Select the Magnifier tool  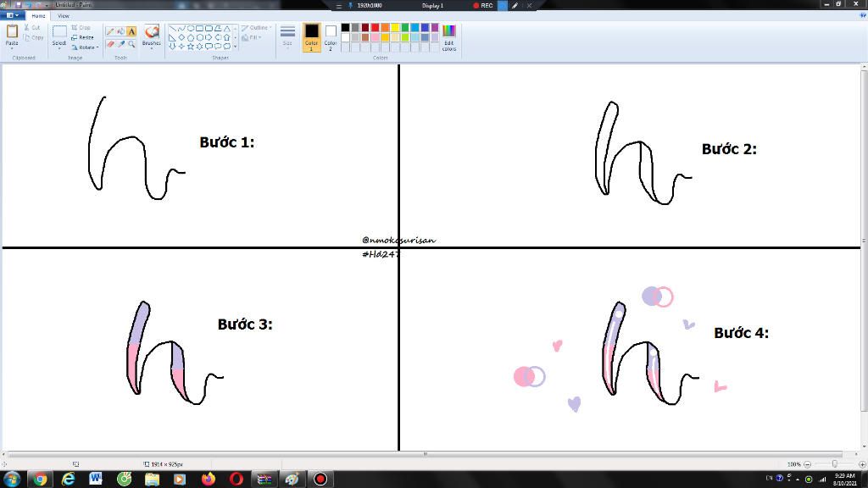point(131,44)
